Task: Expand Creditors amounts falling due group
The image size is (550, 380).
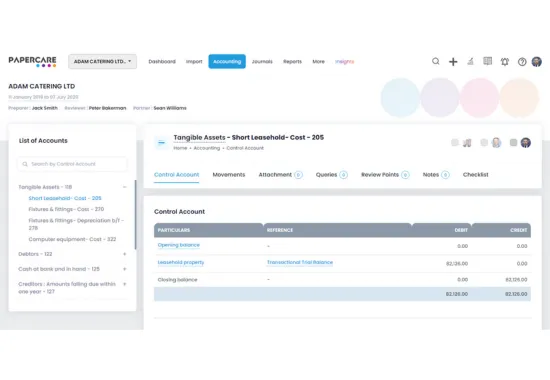Action: click(125, 284)
